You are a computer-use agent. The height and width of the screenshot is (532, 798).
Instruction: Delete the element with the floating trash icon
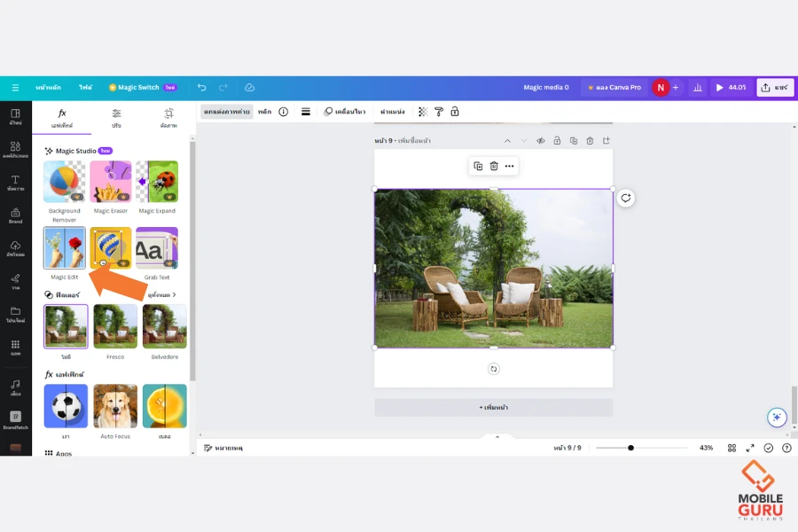(x=494, y=166)
